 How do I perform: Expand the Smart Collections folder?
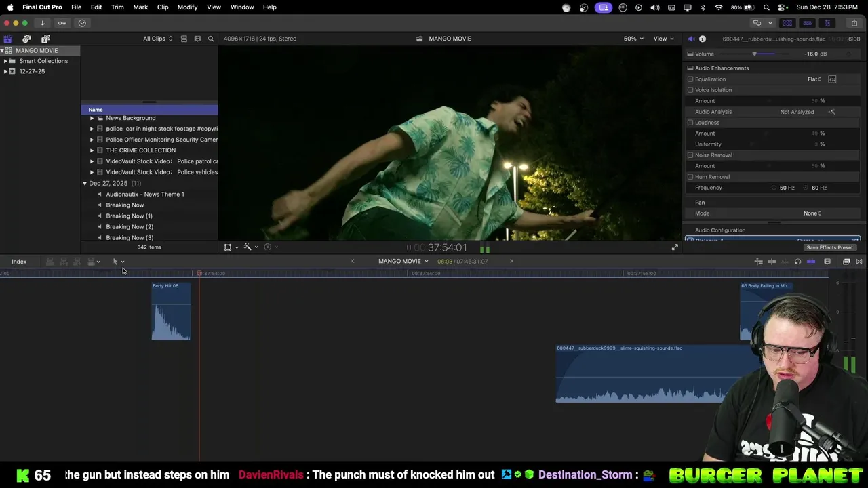point(6,61)
